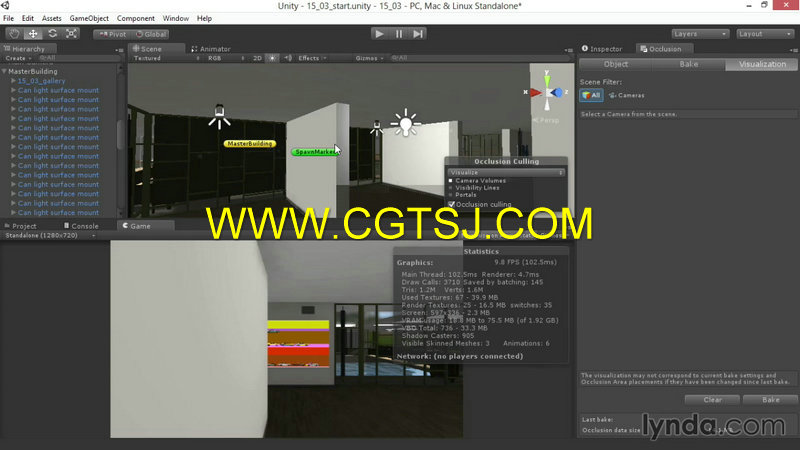Select the Hand (pan) tool

(14, 34)
